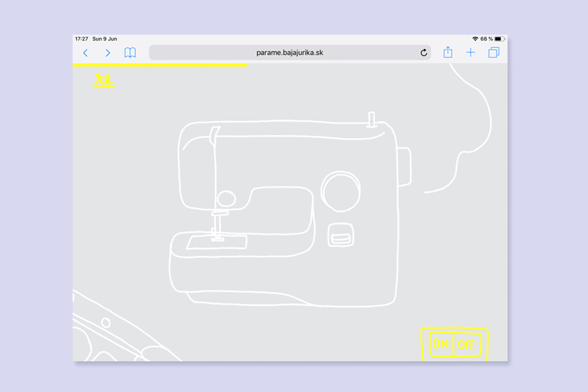Image resolution: width=588 pixels, height=392 pixels.
Task: Tap the Wi-Fi status icon
Action: click(x=475, y=39)
